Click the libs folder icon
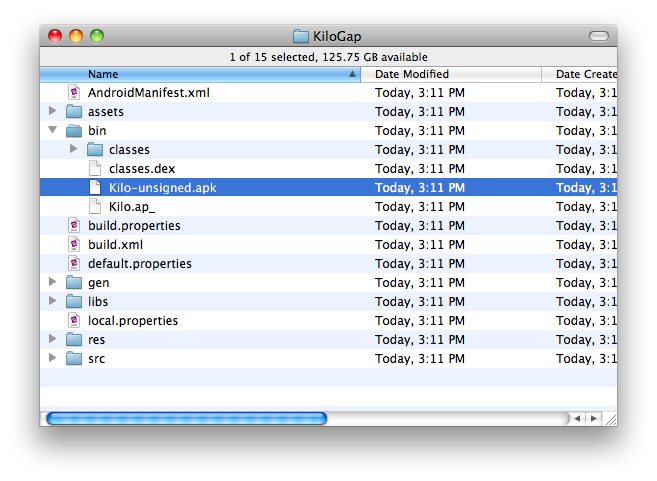657x481 pixels. coord(73,301)
